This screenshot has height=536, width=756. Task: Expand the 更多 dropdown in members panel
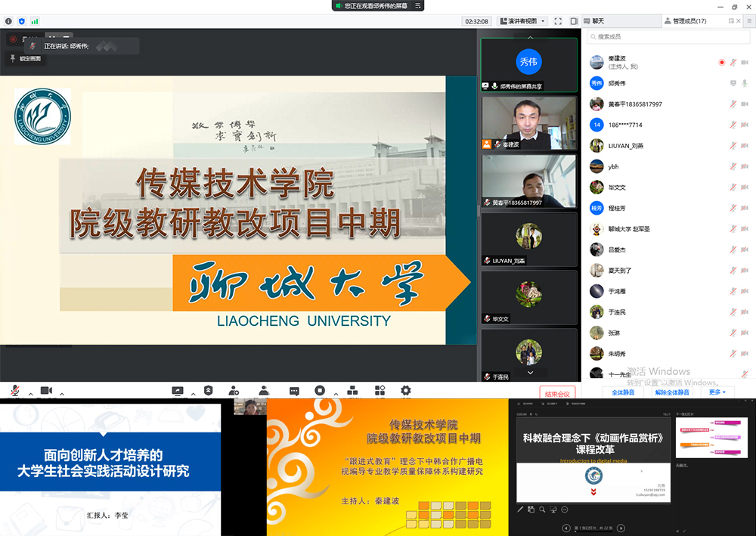717,392
